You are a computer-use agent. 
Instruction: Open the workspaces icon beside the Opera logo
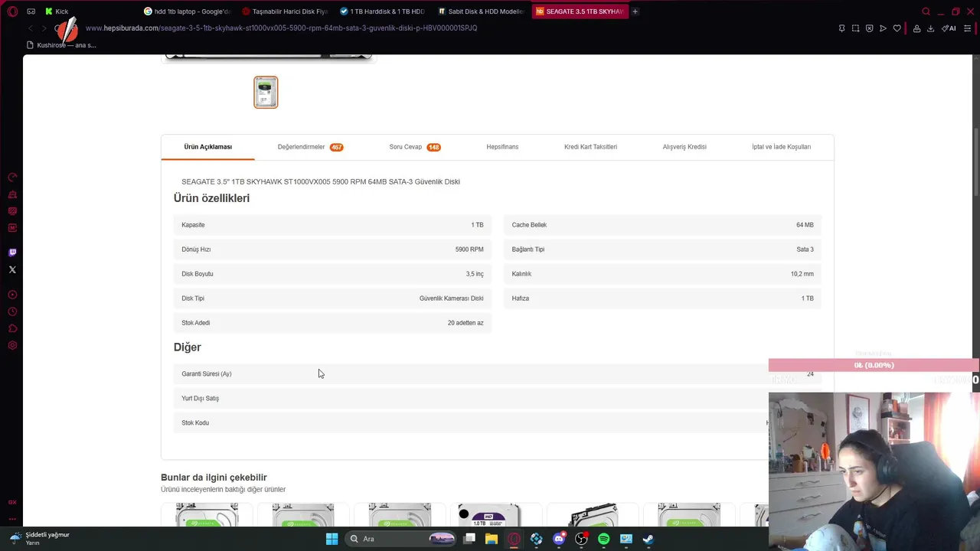pyautogui.click(x=31, y=11)
